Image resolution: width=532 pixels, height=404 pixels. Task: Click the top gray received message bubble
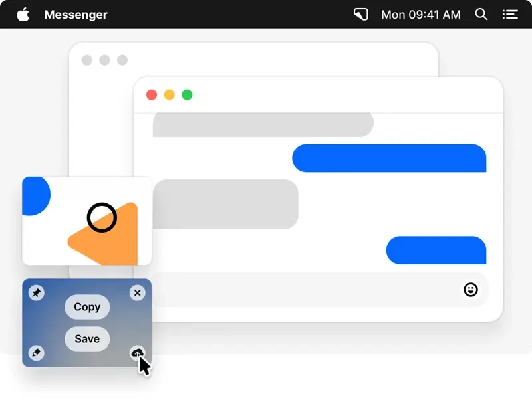coord(263,125)
